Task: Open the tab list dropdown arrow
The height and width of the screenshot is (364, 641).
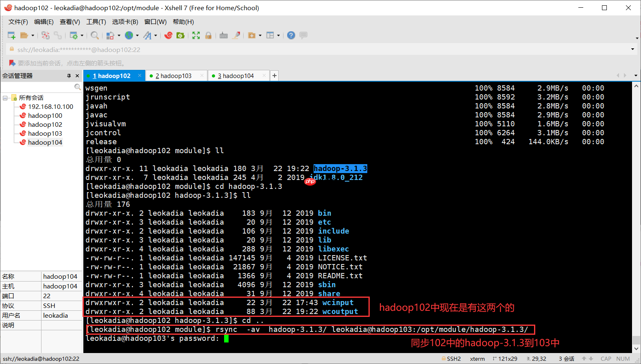Action: [x=636, y=76]
